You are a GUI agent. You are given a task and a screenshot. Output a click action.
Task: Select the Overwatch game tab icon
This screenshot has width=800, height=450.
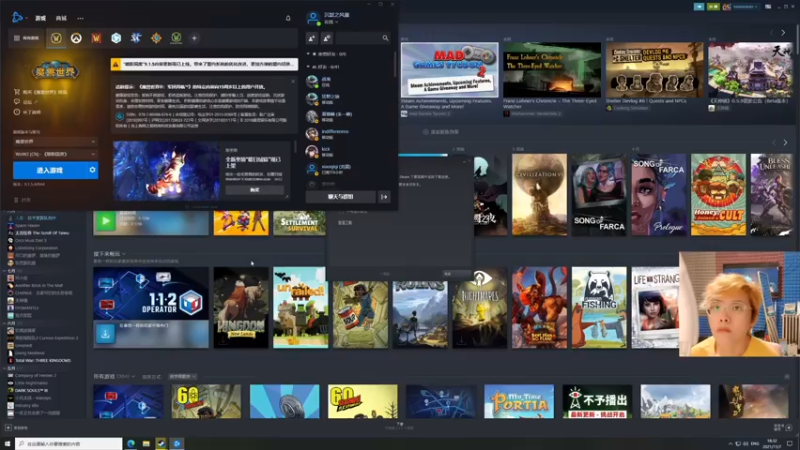(x=76, y=38)
